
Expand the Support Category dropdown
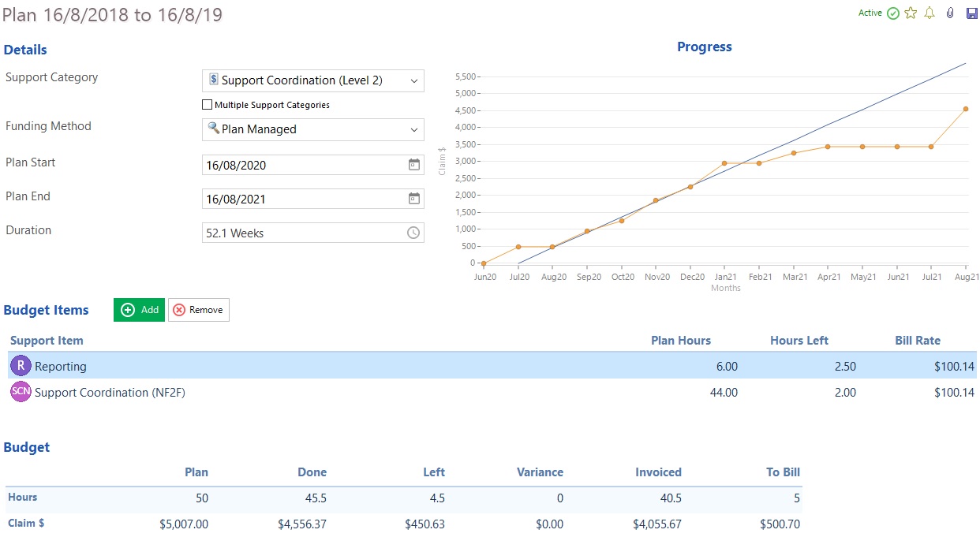pyautogui.click(x=313, y=80)
